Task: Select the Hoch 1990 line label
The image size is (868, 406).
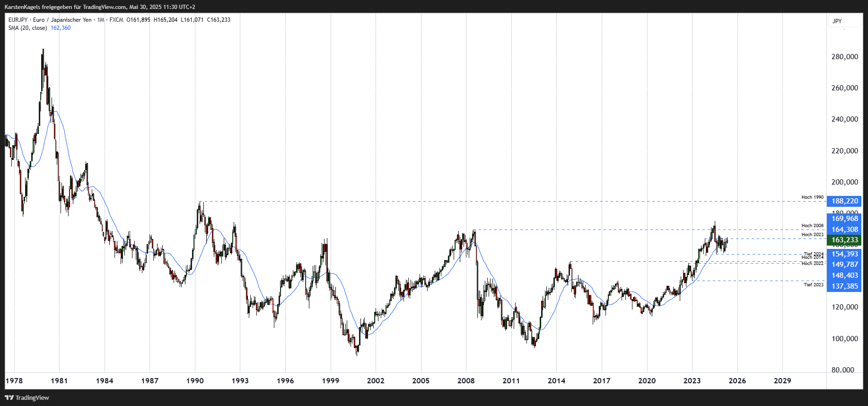Action: [x=812, y=197]
